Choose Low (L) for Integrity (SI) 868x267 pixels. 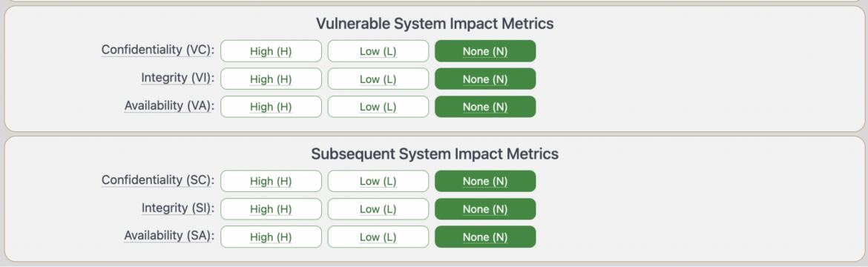378,209
